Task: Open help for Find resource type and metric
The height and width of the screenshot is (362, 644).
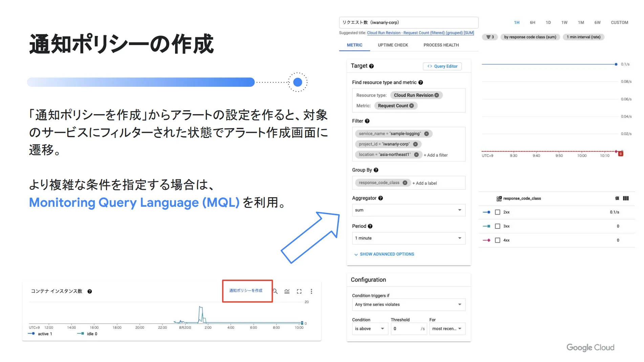Action: (x=421, y=82)
